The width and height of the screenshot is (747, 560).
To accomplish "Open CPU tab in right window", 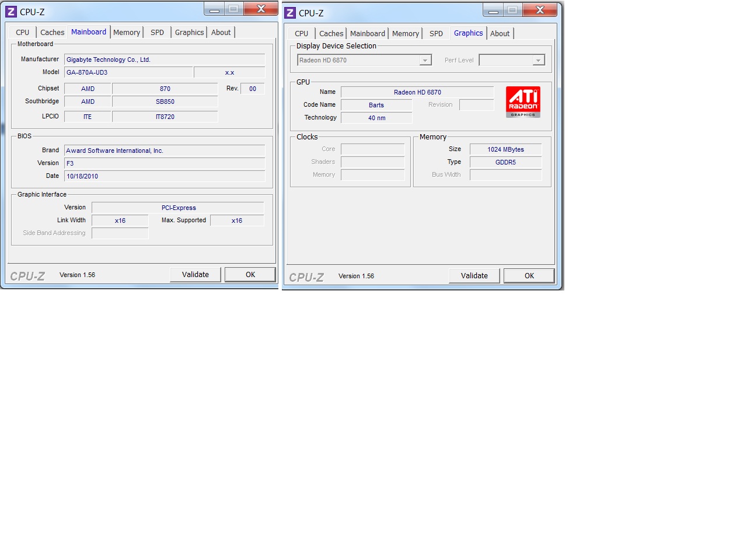I will [302, 34].
